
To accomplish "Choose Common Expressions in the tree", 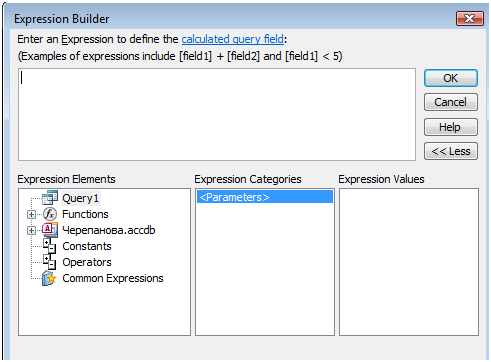I will click(x=113, y=278).
